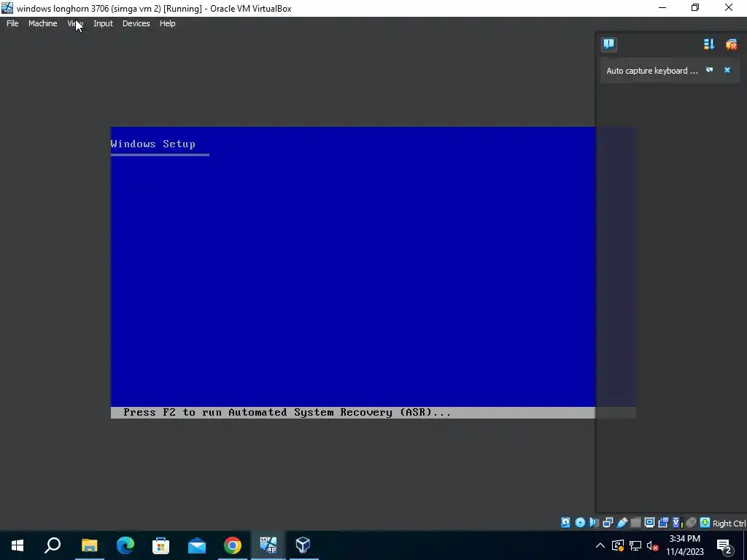Click the USB devices status icon
This screenshot has width=747, height=560.
(x=622, y=523)
